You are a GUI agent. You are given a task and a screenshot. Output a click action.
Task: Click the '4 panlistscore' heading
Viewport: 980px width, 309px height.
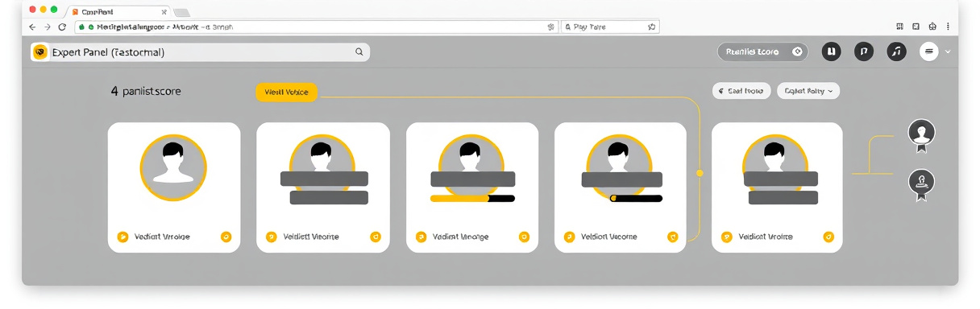pos(146,92)
